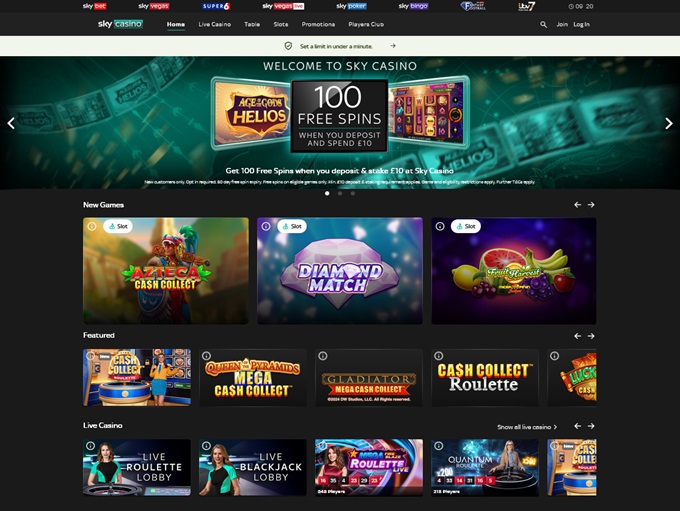Select the third carousel dot indicator
The image size is (680, 511).
pos(353,193)
